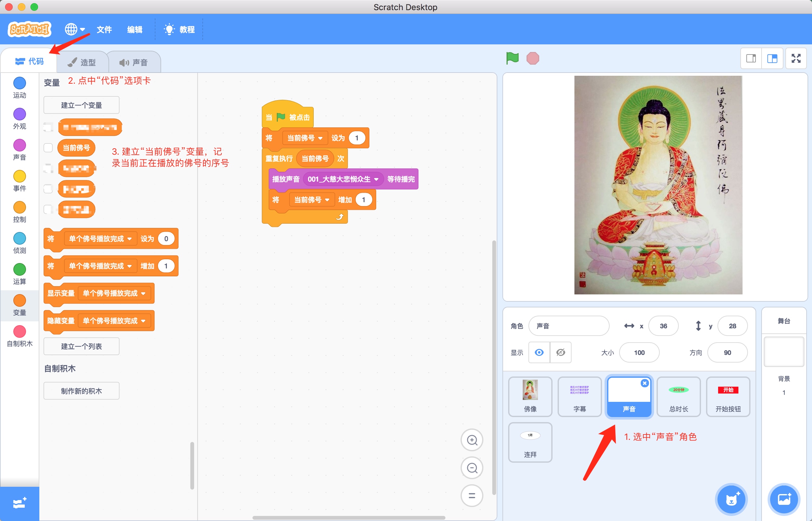Viewport: 812px width, 521px height.
Task: Click the Scratch logo
Action: [29, 29]
